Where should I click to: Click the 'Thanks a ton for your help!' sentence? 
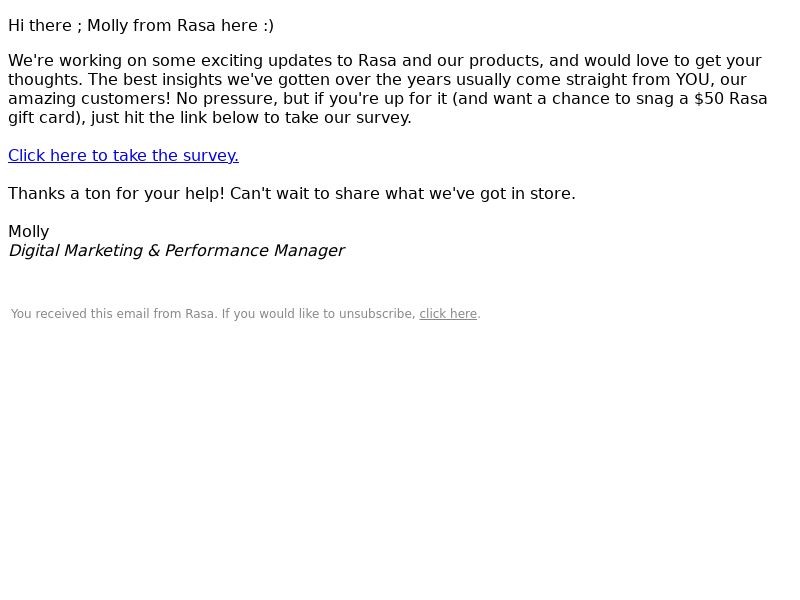coord(116,194)
